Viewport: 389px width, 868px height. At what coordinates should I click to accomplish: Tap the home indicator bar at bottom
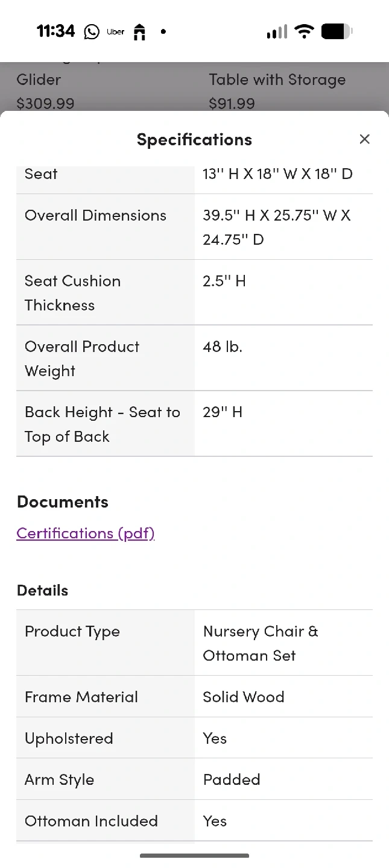click(194, 855)
